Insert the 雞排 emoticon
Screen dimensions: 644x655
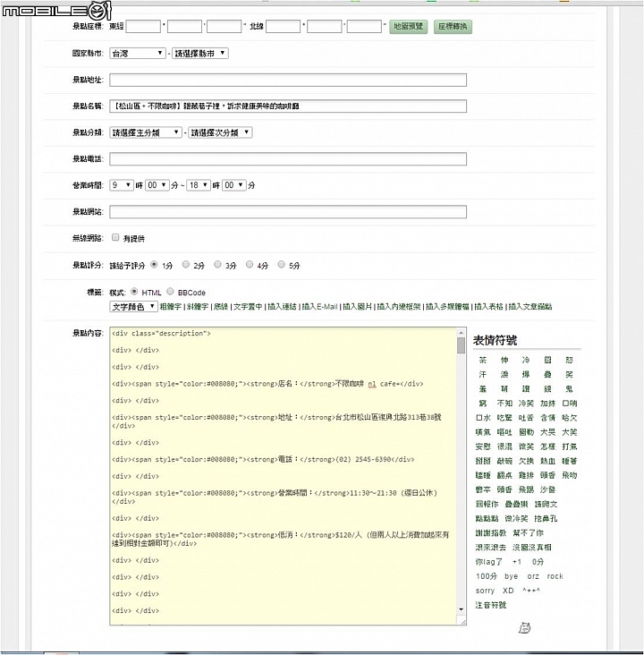tap(526, 475)
